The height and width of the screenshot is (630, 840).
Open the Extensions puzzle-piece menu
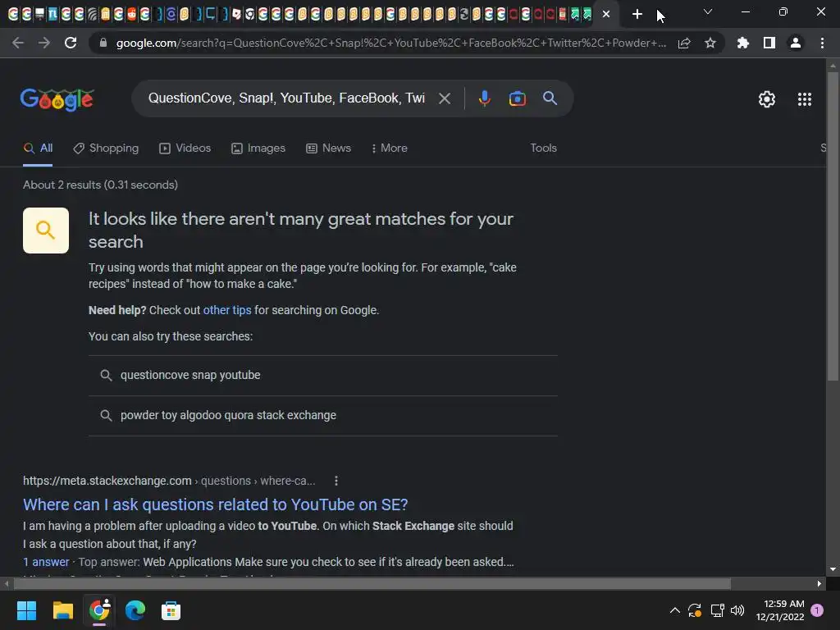pos(742,43)
